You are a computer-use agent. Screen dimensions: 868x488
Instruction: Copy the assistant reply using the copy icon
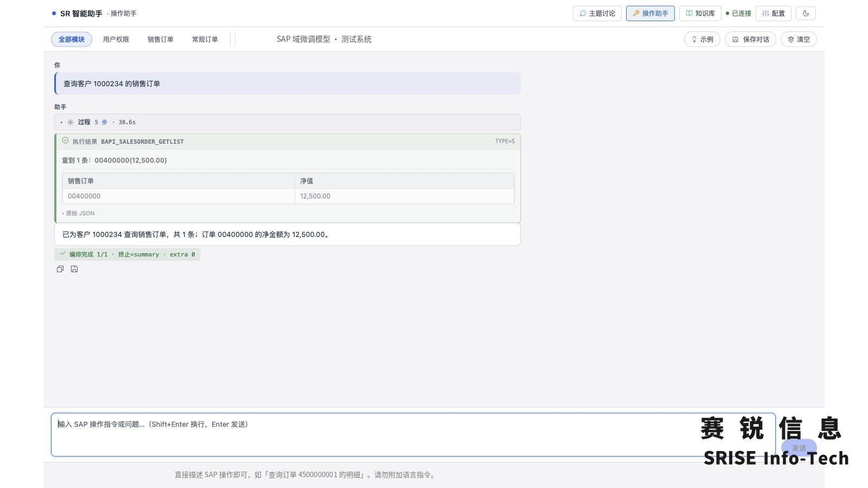[60, 269]
